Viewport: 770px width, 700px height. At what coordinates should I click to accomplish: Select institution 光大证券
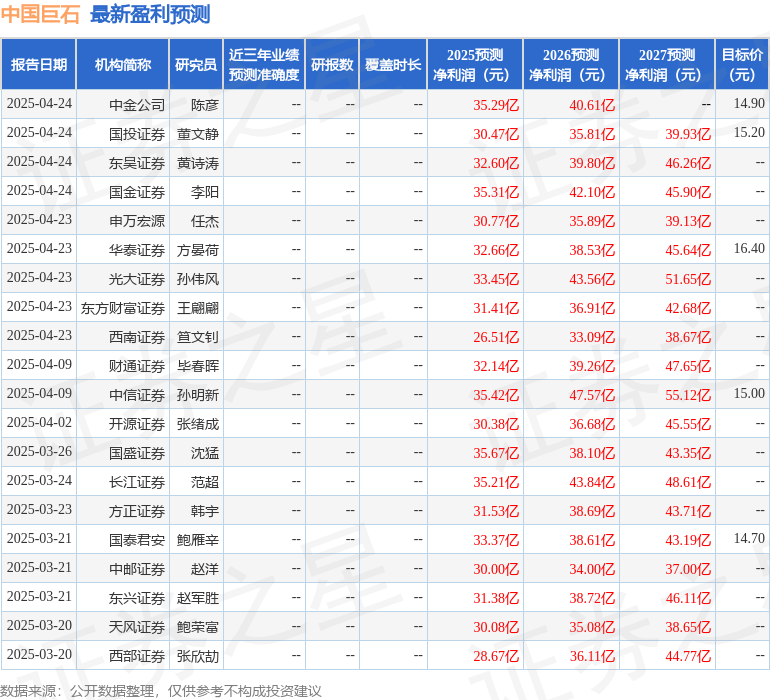tap(137, 279)
